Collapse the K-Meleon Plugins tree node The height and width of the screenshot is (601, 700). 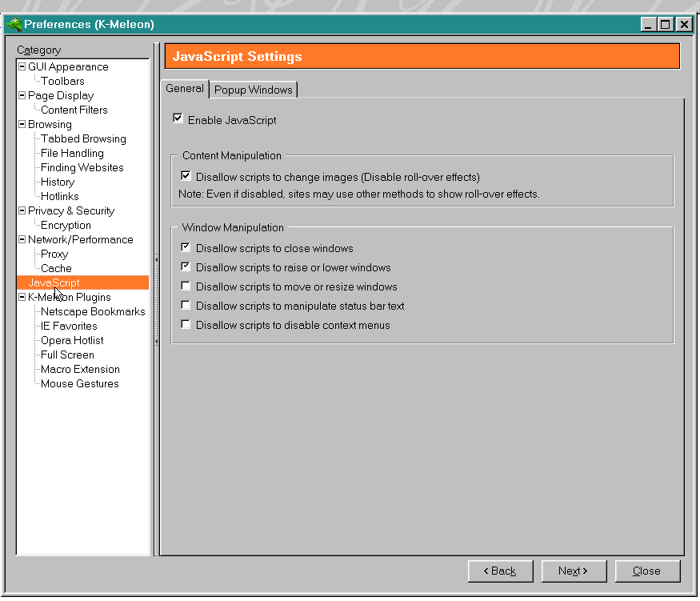tap(22, 297)
